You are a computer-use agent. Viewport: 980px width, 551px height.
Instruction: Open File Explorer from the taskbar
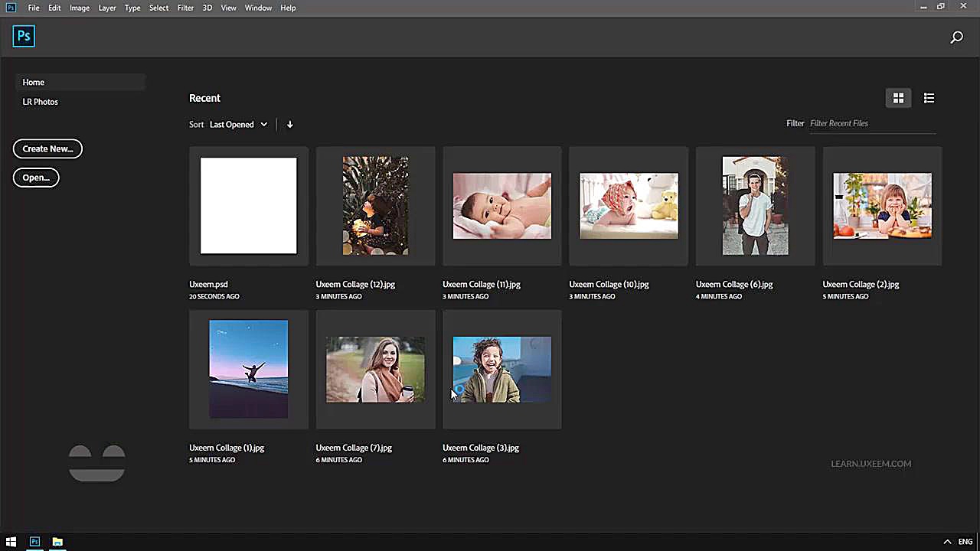tap(57, 542)
